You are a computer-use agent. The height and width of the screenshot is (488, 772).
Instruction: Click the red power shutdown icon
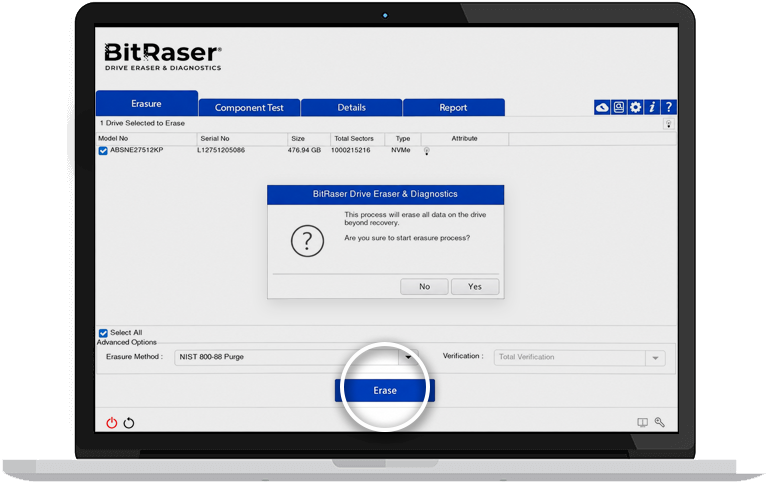point(112,423)
